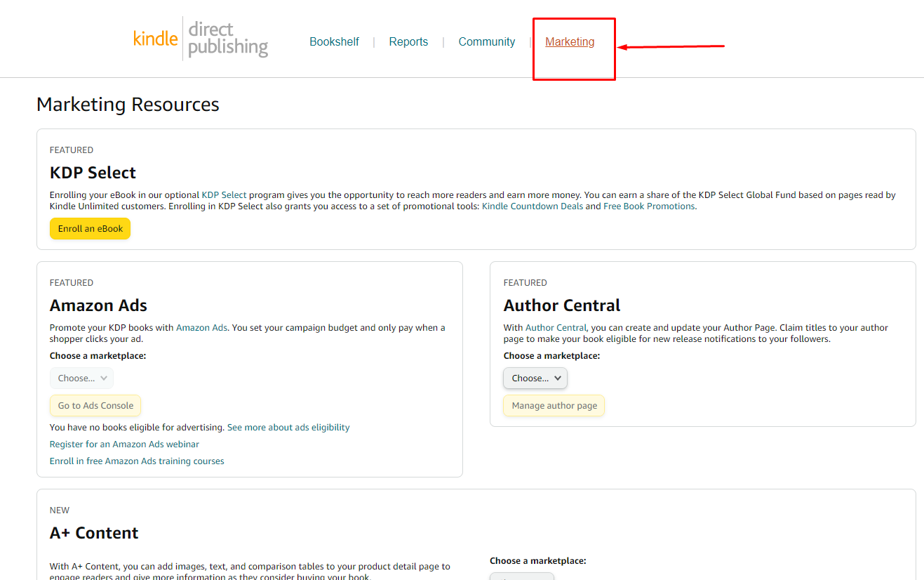This screenshot has height=580, width=924.
Task: Open Register for an Amazon Ads webinar
Action: point(124,444)
